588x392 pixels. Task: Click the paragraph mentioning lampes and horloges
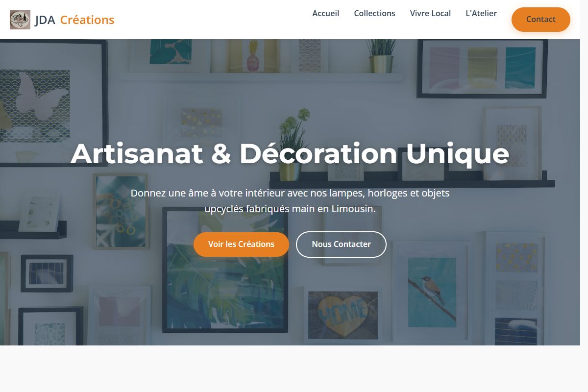290,201
